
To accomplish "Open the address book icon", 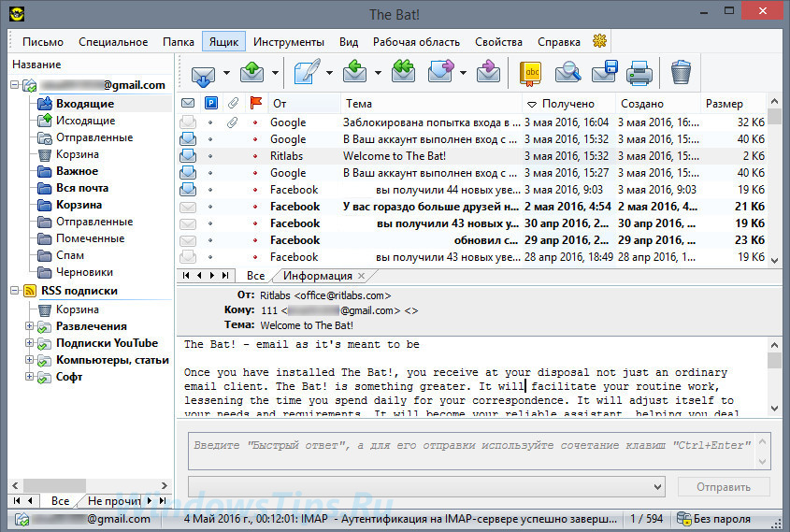I will coord(530,73).
